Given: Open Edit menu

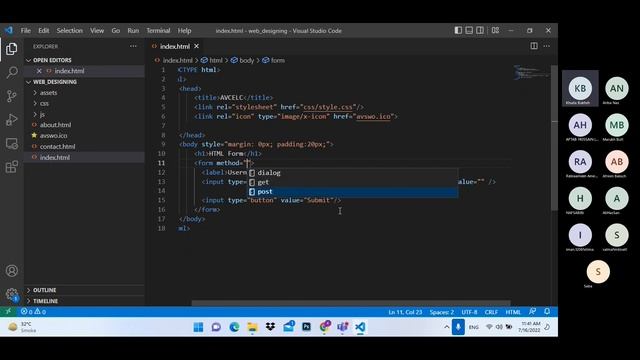Looking at the screenshot, I should pyautogui.click(x=44, y=31).
